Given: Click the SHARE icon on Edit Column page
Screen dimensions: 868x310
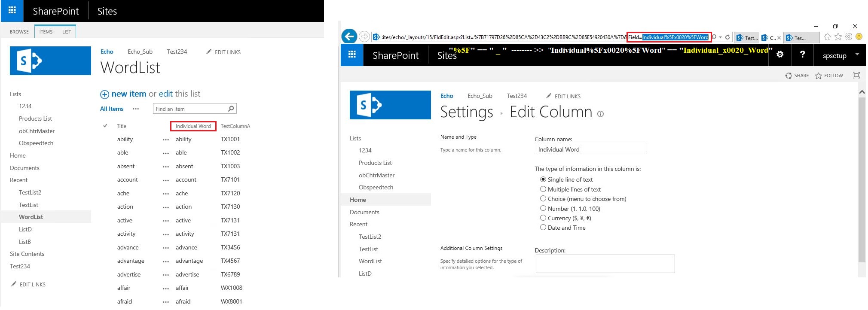Looking at the screenshot, I should (789, 76).
